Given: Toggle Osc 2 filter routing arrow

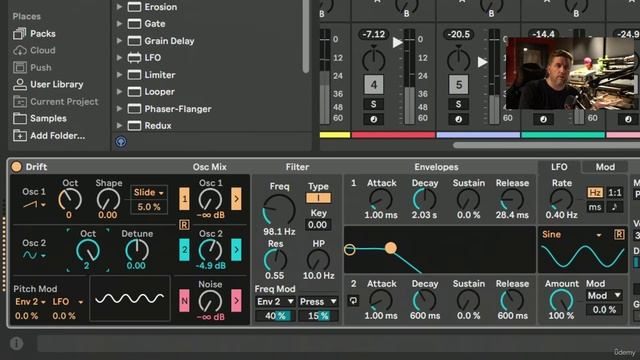Looking at the screenshot, I should coord(236,249).
